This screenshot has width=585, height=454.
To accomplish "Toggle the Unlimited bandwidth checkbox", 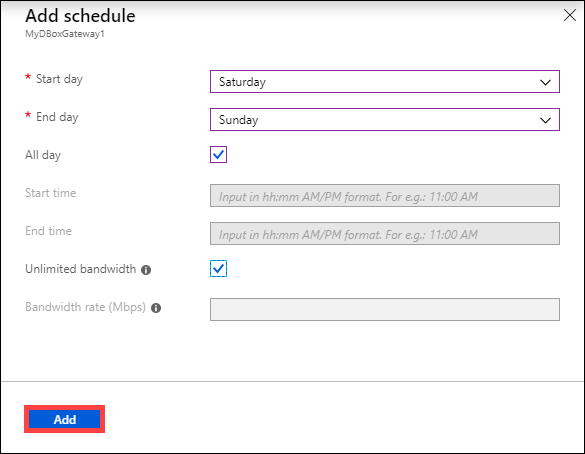I will 218,269.
